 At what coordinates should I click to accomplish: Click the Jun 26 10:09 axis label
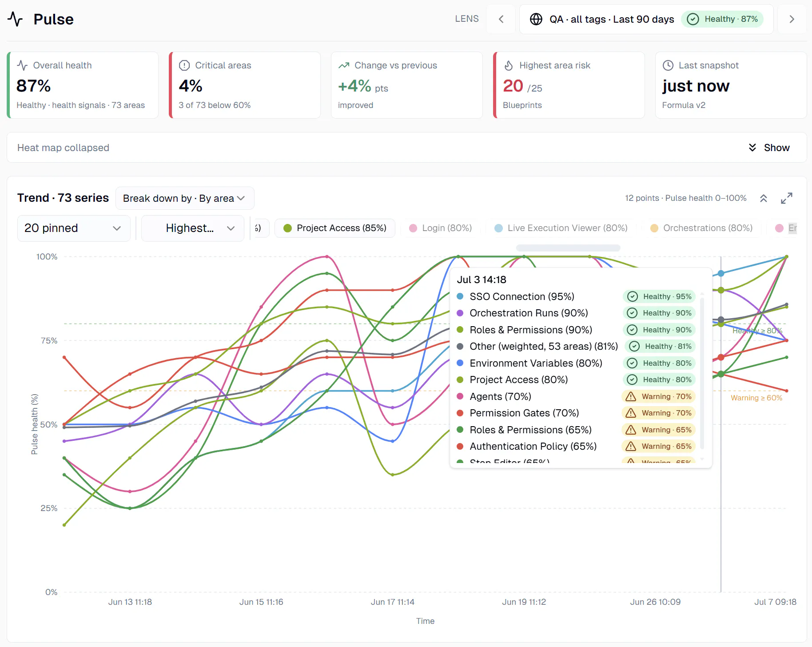coord(655,602)
